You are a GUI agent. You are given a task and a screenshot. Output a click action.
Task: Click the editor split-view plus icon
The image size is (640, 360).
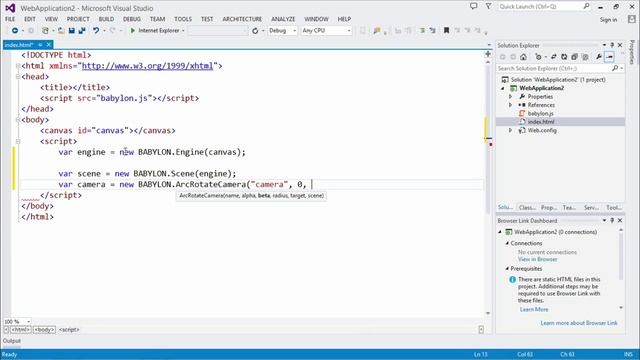point(488,54)
